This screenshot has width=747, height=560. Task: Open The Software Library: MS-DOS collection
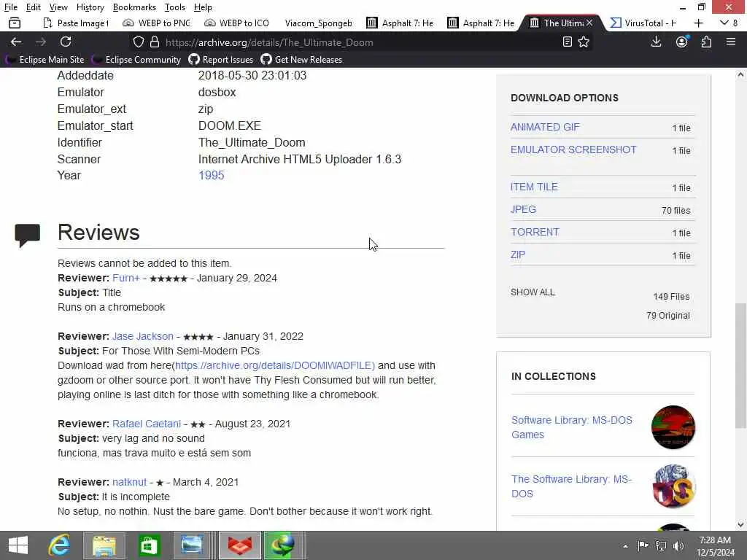coord(571,486)
